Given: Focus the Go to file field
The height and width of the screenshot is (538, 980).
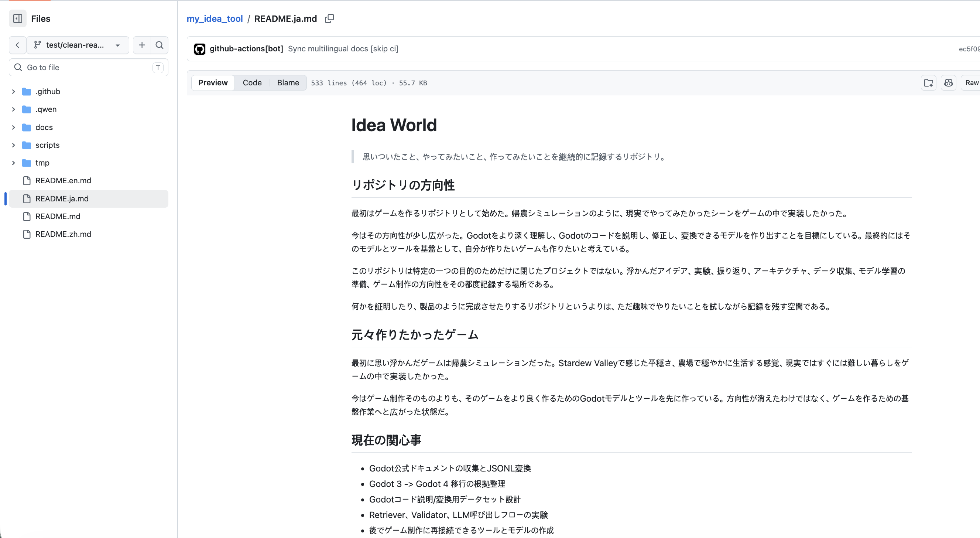Looking at the screenshot, I should pyautogui.click(x=88, y=67).
